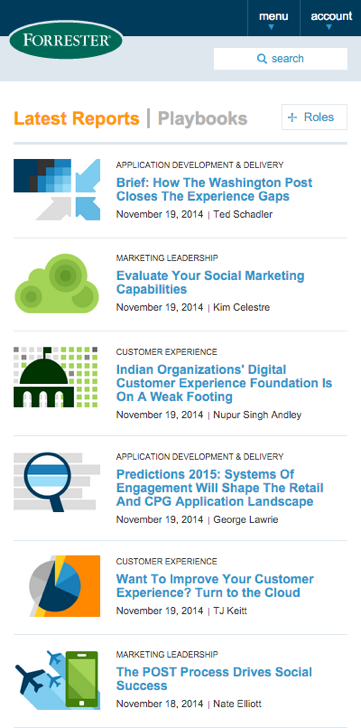Expand the account dropdown
This screenshot has width=361, height=728.
pyautogui.click(x=331, y=18)
